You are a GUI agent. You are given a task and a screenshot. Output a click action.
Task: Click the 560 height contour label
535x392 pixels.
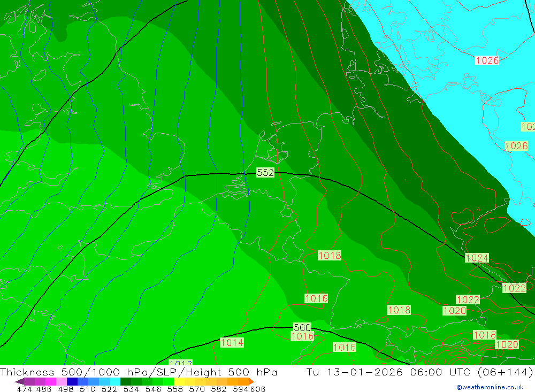302,327
